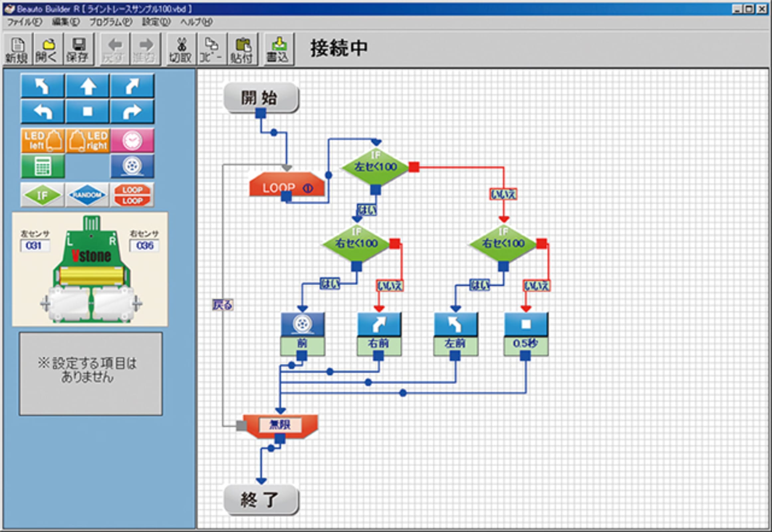
Task: Click the left sensor value field
Action: (34, 246)
